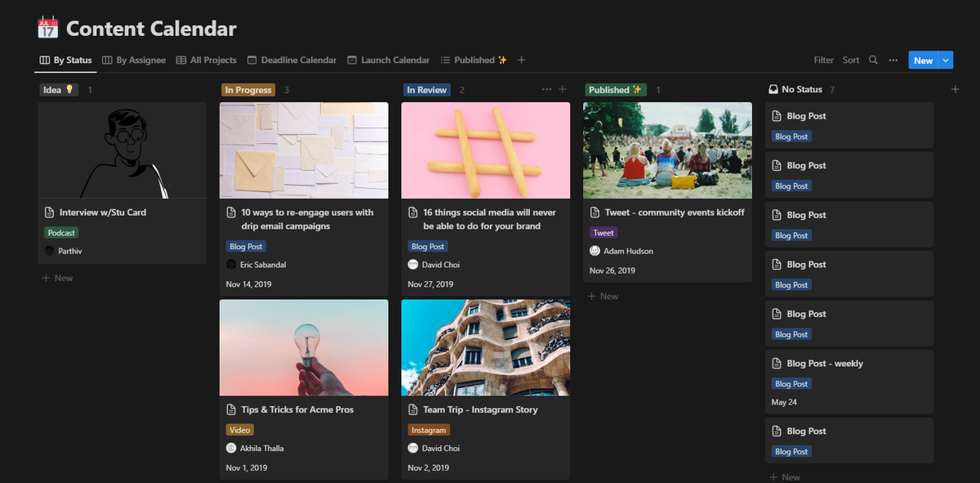Image resolution: width=980 pixels, height=483 pixels.
Task: Open the envelopes thumbnail on the drip email card
Action: coord(304,150)
